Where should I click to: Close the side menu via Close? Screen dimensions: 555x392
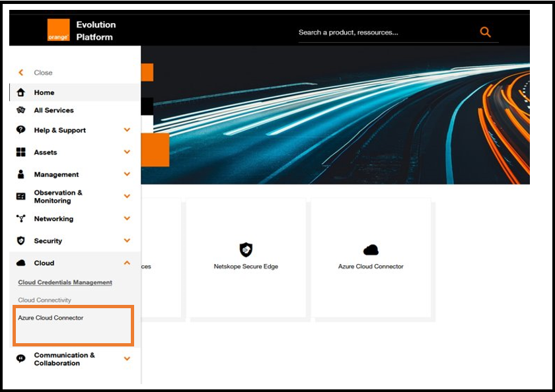pyautogui.click(x=43, y=73)
